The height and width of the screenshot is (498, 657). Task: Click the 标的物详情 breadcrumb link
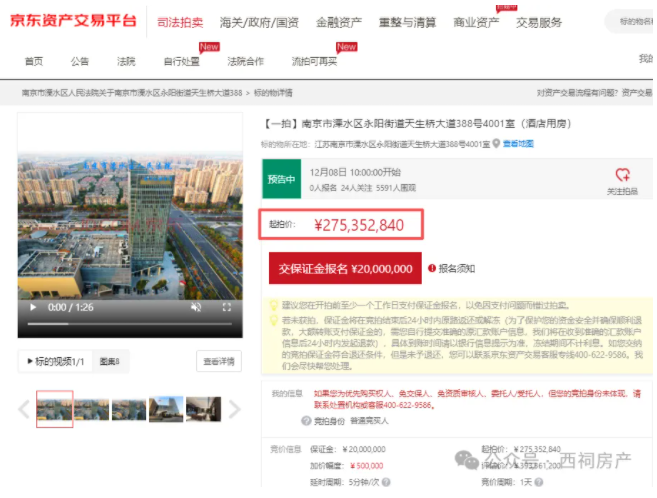pos(273,93)
